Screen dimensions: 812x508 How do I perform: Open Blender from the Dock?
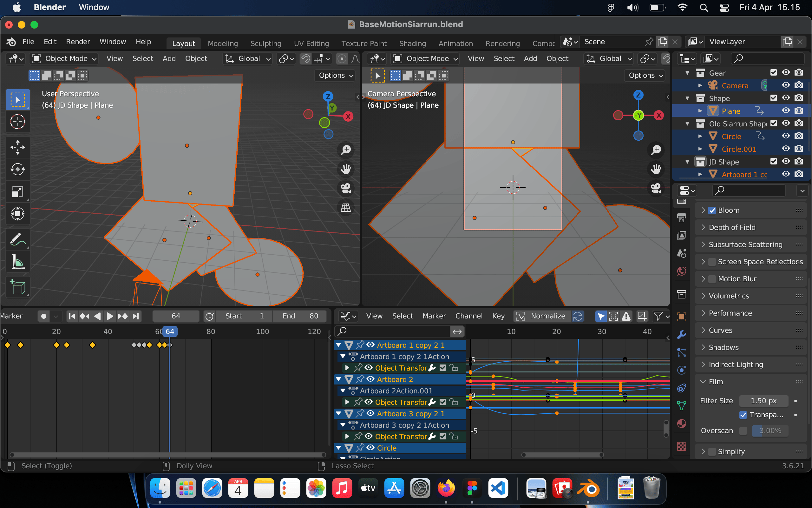click(588, 488)
